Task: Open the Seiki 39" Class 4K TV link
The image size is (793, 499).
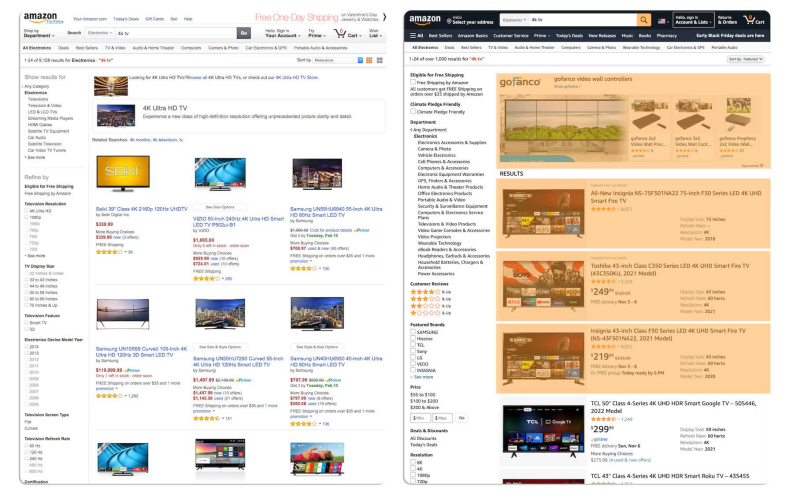Action: click(x=141, y=209)
